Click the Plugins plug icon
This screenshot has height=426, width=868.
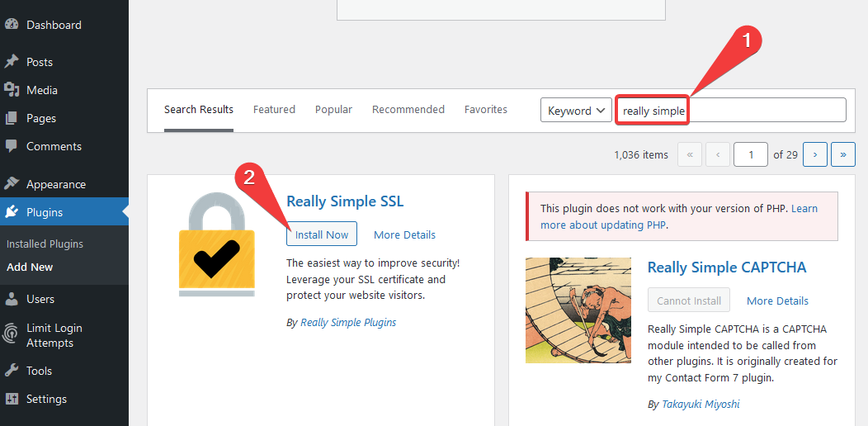11,212
